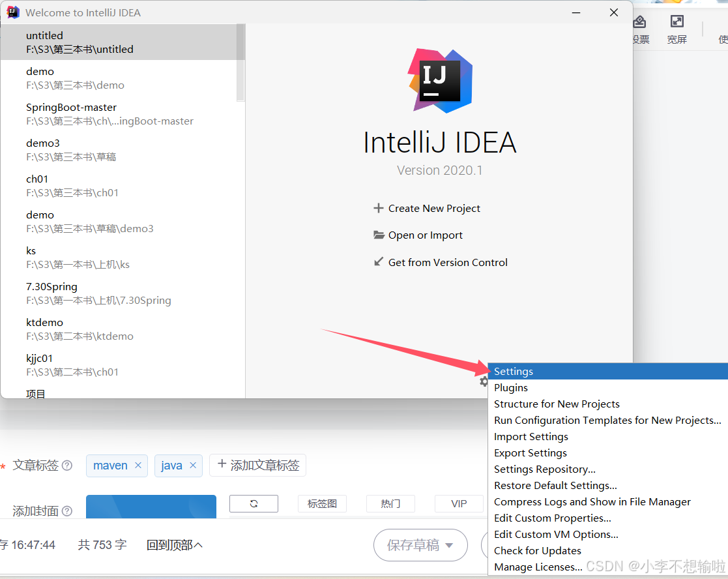This screenshot has height=579, width=728.
Task: Remove the maven tag with its x icon
Action: pyautogui.click(x=138, y=466)
